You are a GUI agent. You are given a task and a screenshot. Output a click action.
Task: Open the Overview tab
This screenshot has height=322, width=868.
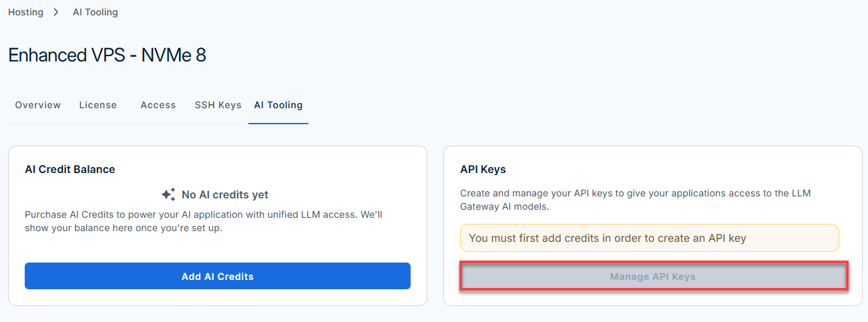coord(38,105)
